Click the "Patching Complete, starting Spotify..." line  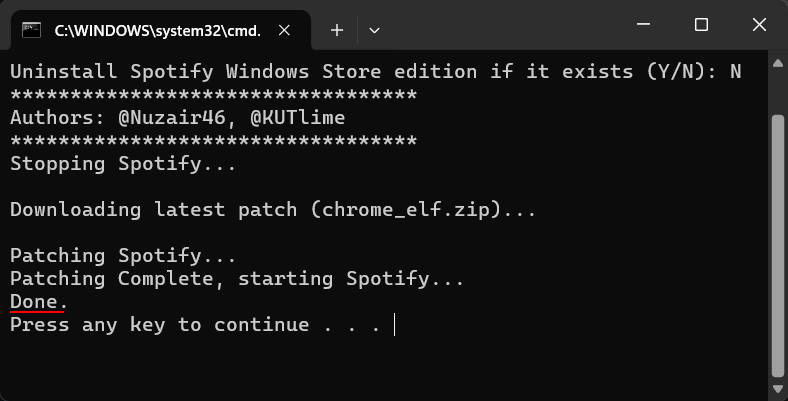[237, 278]
